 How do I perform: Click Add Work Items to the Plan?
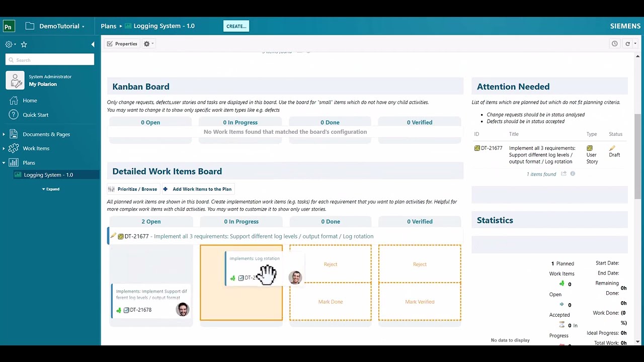(197, 189)
